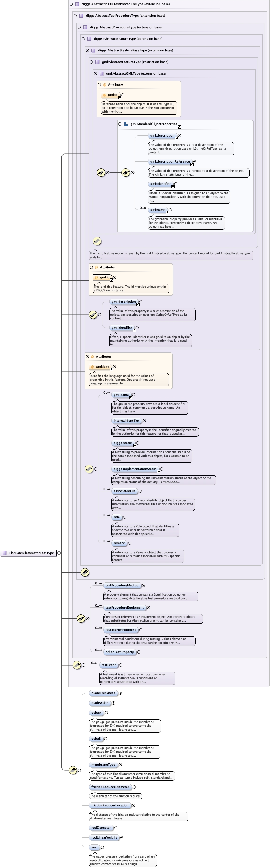Click the FlatPlateDilatometerTestType purple type icon
The image size is (270, 868).
click(4, 553)
